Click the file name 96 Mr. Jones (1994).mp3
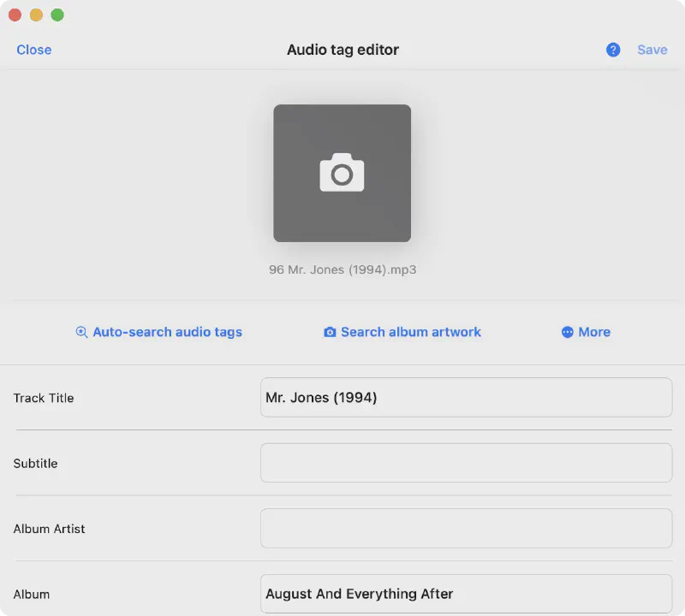 342,269
